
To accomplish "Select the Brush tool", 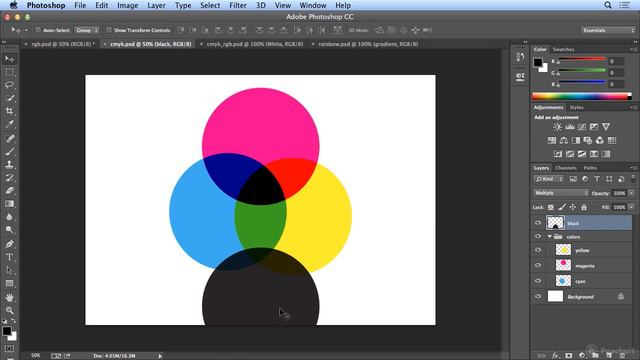I will [9, 151].
